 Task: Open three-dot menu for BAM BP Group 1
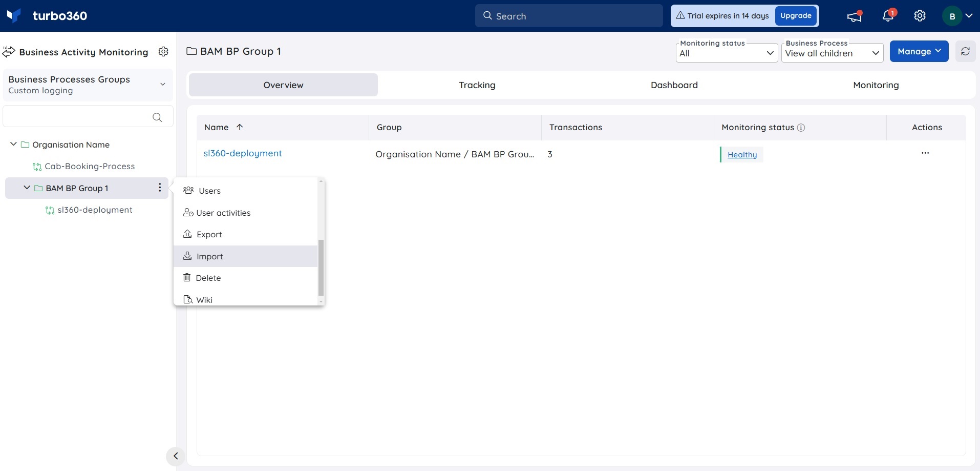pyautogui.click(x=160, y=188)
